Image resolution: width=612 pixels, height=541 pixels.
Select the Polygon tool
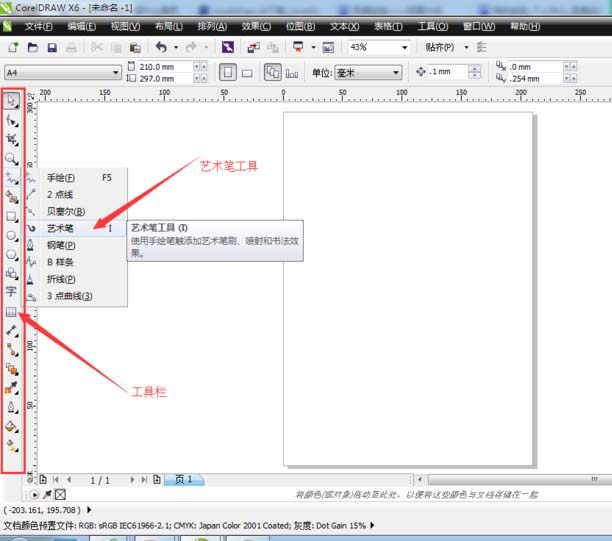[x=12, y=254]
